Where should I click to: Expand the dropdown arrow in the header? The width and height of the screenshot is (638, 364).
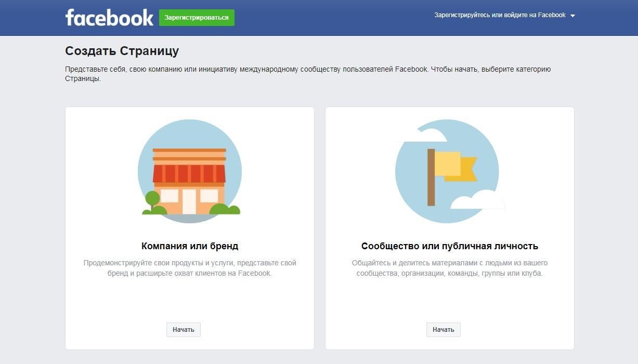click(x=572, y=16)
